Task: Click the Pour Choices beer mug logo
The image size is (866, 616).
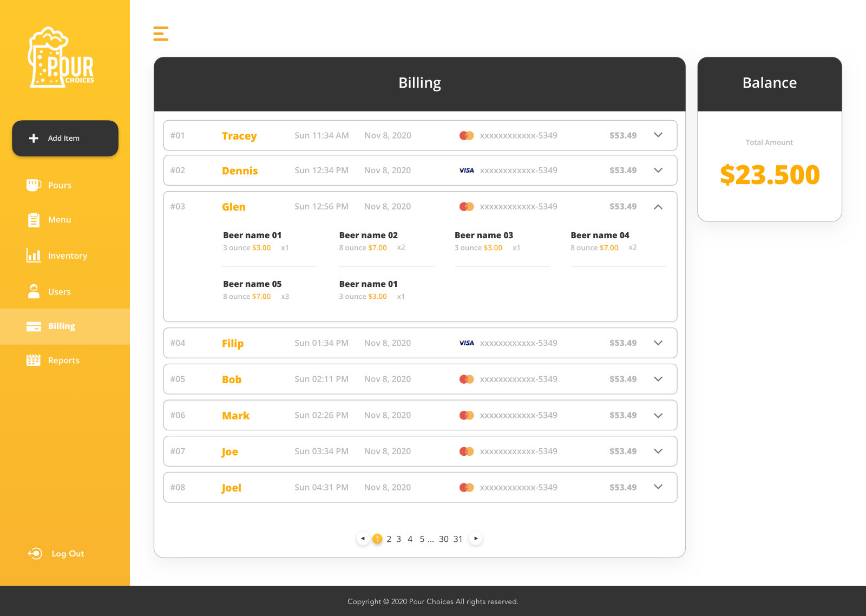Action: coord(61,57)
